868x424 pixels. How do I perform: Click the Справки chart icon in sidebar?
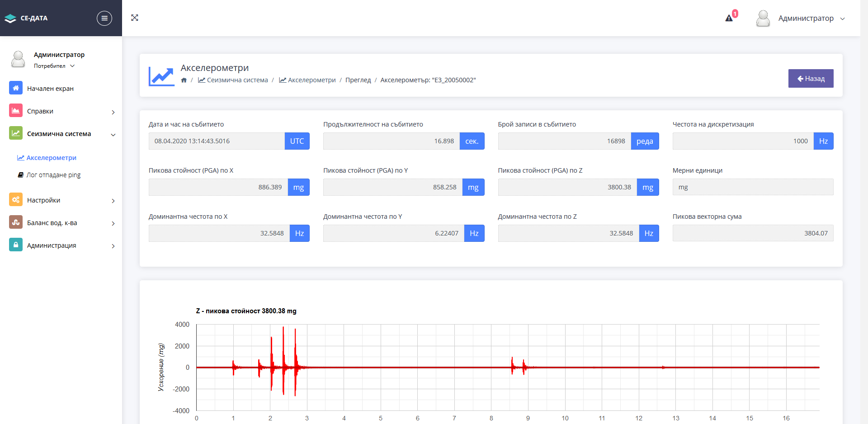click(x=16, y=111)
